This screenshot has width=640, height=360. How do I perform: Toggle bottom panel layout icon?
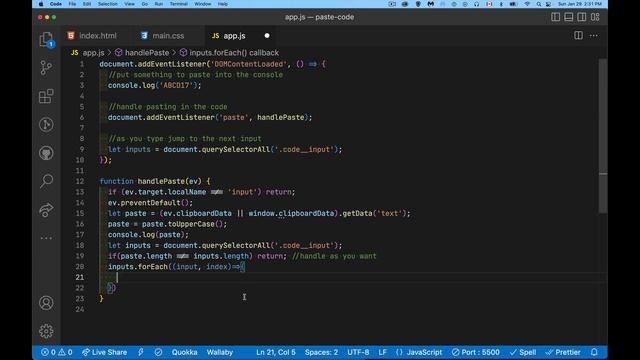569,17
